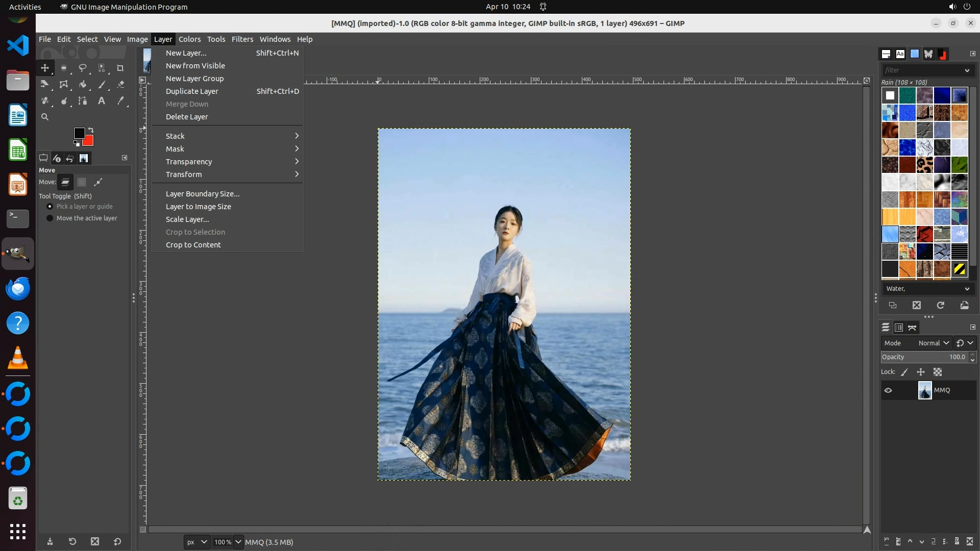980x551 pixels.
Task: Open the layer Mode Normal dropdown
Action: point(933,343)
